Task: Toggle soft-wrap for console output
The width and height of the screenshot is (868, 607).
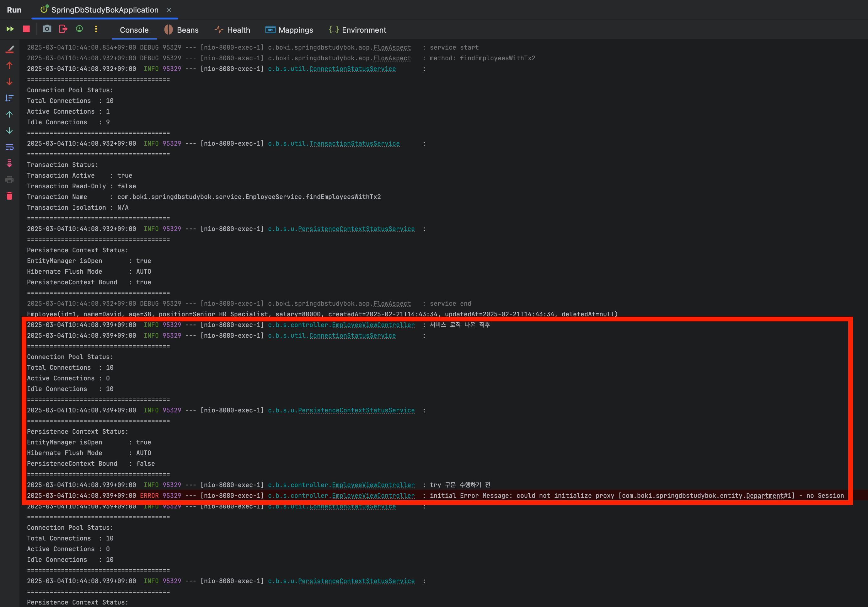Action: [x=10, y=147]
